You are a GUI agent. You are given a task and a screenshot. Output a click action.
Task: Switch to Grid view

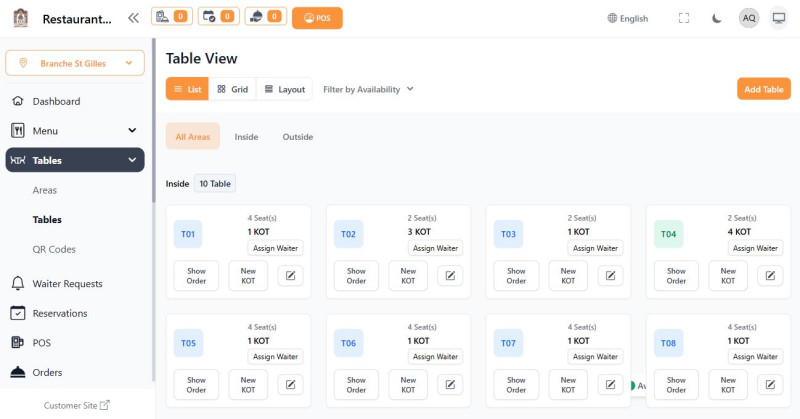coord(232,89)
